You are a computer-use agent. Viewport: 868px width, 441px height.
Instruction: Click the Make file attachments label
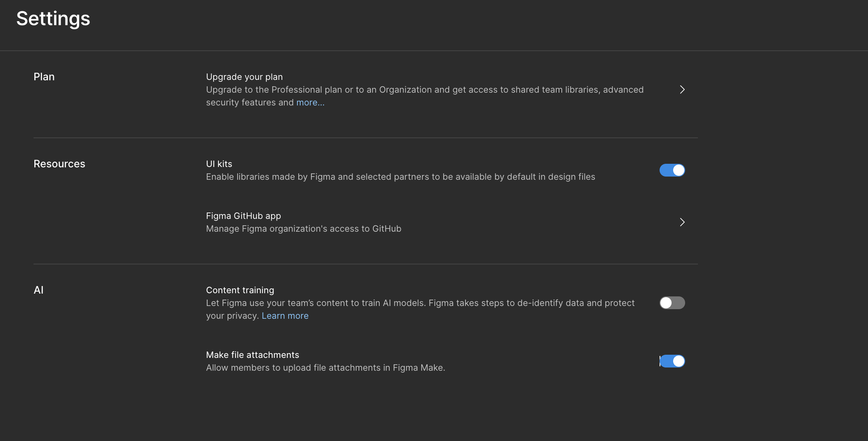point(252,355)
